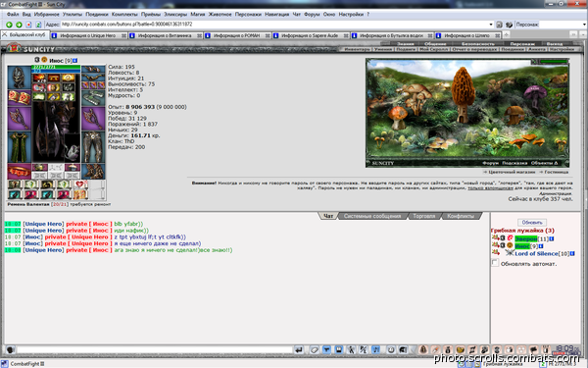Click Подсказка below the location image

click(x=514, y=163)
